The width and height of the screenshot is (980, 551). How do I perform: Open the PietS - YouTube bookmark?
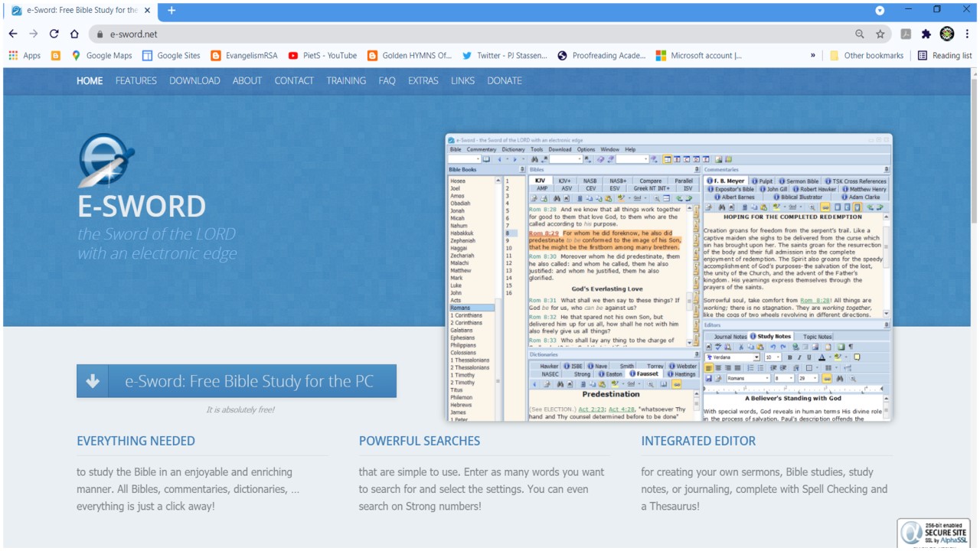[x=322, y=55]
